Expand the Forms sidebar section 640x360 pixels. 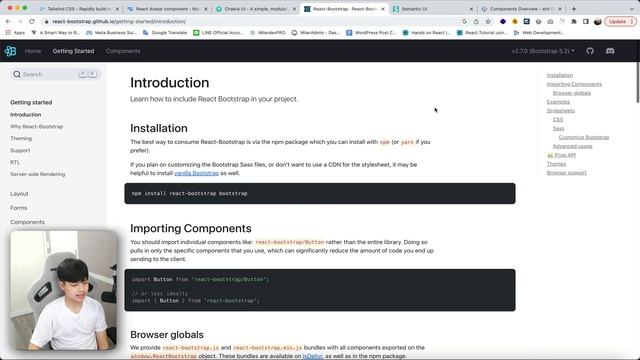click(19, 208)
